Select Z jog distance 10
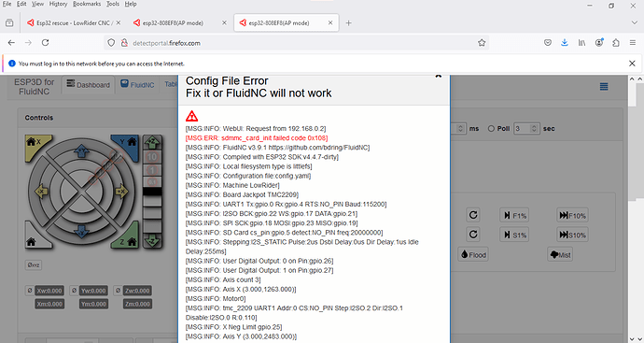Image resolution: width=644 pixels, height=343 pixels. coord(152,157)
